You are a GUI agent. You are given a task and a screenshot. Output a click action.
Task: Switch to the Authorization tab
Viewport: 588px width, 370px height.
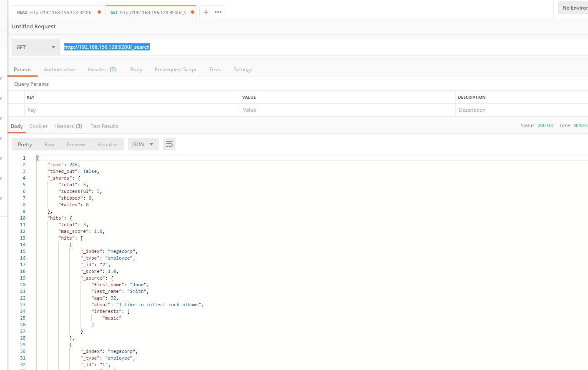coord(60,70)
